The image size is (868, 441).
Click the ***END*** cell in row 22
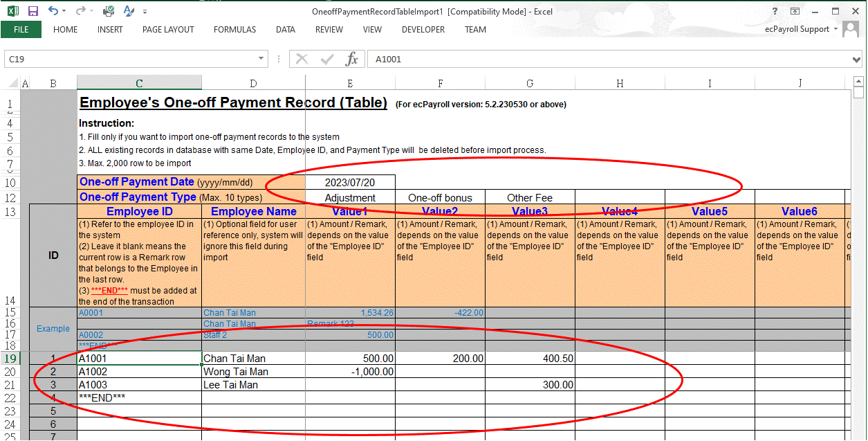139,398
